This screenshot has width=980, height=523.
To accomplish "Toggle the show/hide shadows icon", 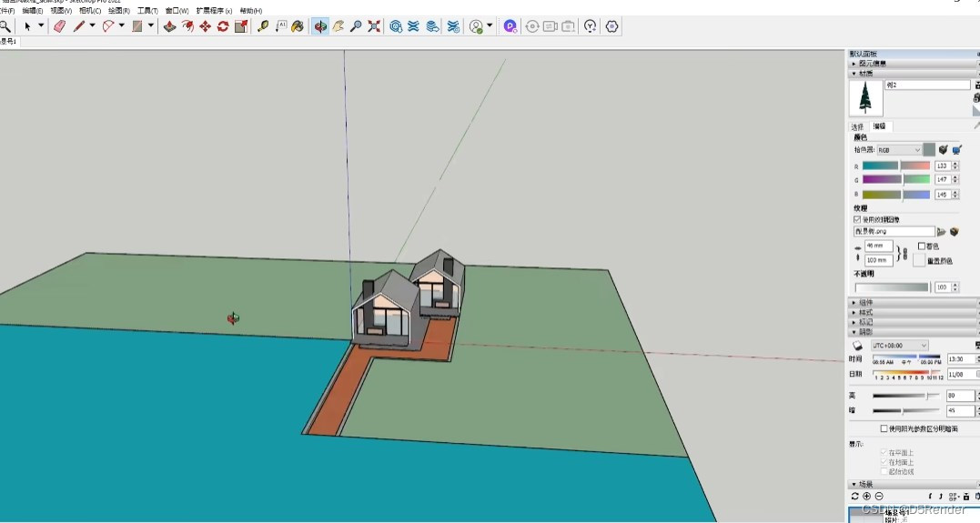I will pos(857,346).
